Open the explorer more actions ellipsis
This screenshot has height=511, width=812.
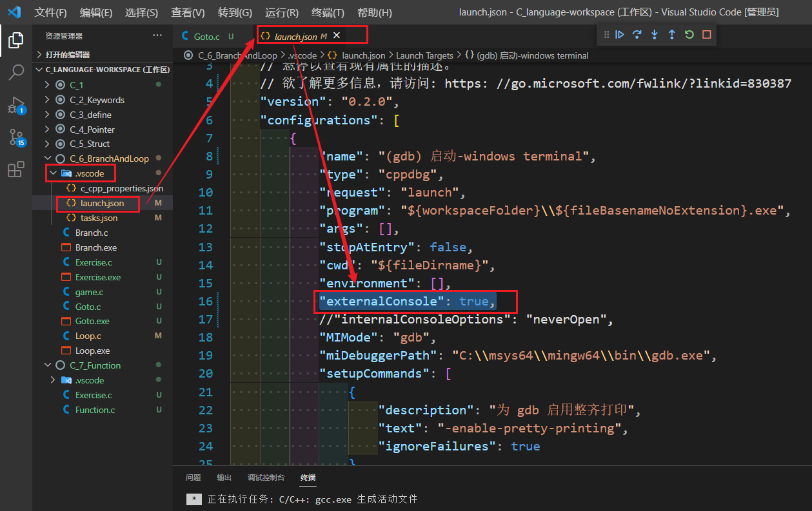[157, 35]
